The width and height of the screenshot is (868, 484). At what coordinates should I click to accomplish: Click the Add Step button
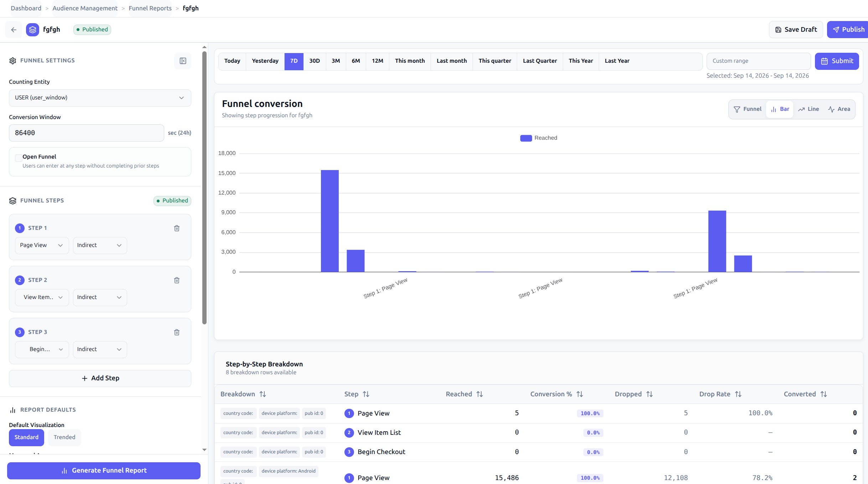coord(100,378)
